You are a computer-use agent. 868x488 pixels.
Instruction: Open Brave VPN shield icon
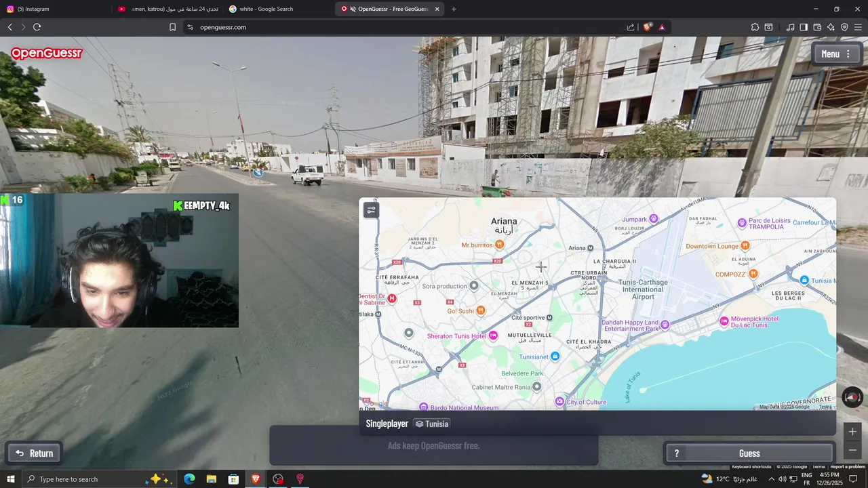coord(844,27)
